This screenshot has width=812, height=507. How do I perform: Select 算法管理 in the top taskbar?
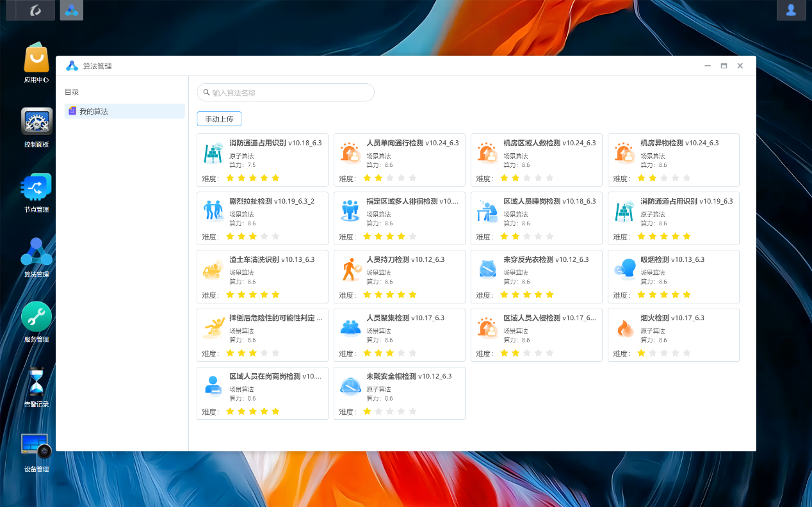coord(71,10)
